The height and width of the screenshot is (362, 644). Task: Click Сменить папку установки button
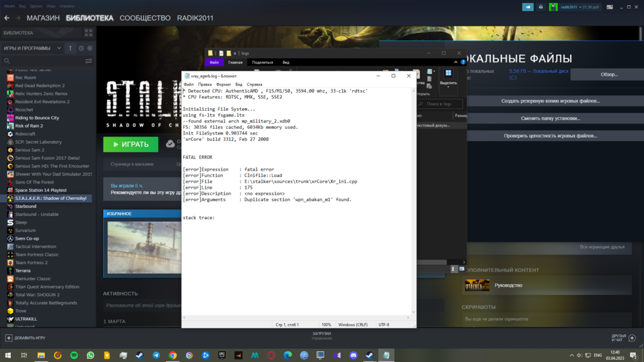coord(551,119)
